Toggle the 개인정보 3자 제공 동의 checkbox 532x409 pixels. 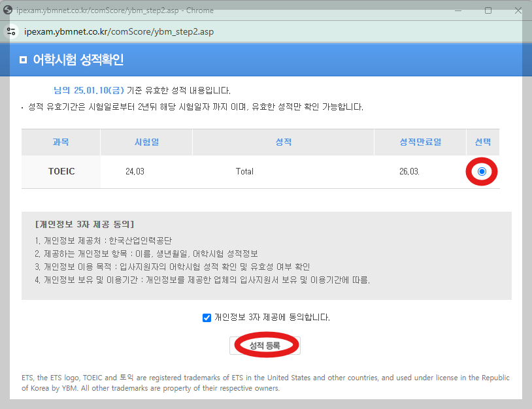207,318
